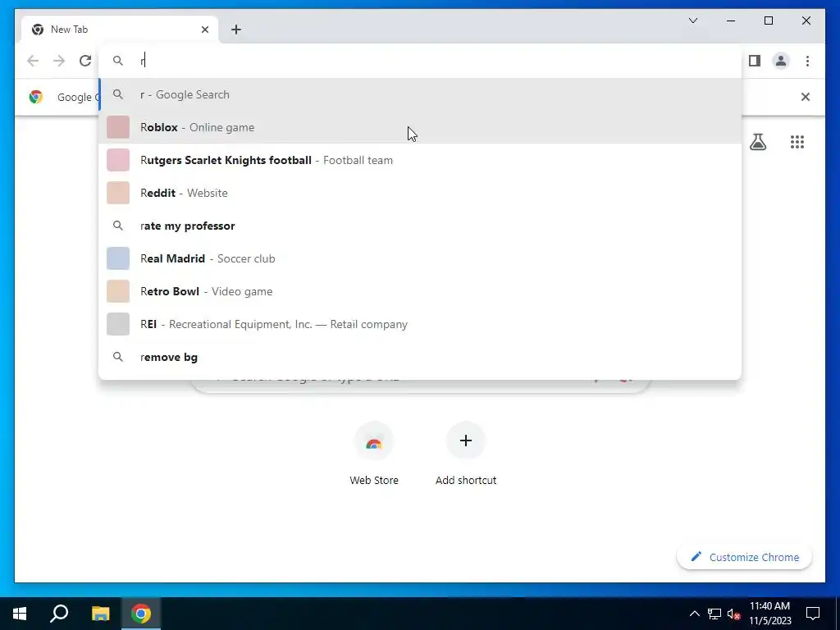Choose 'r - Google Search' suggestion

click(x=420, y=94)
